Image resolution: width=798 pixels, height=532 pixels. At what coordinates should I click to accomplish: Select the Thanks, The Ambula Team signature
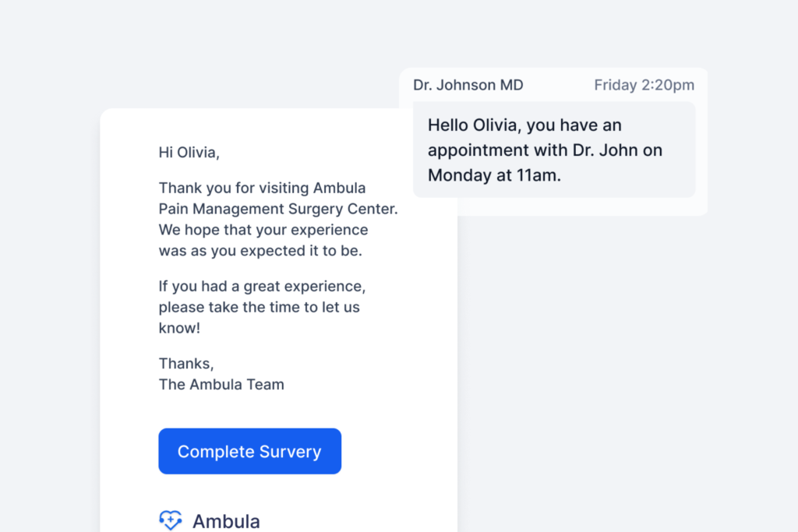click(221, 374)
